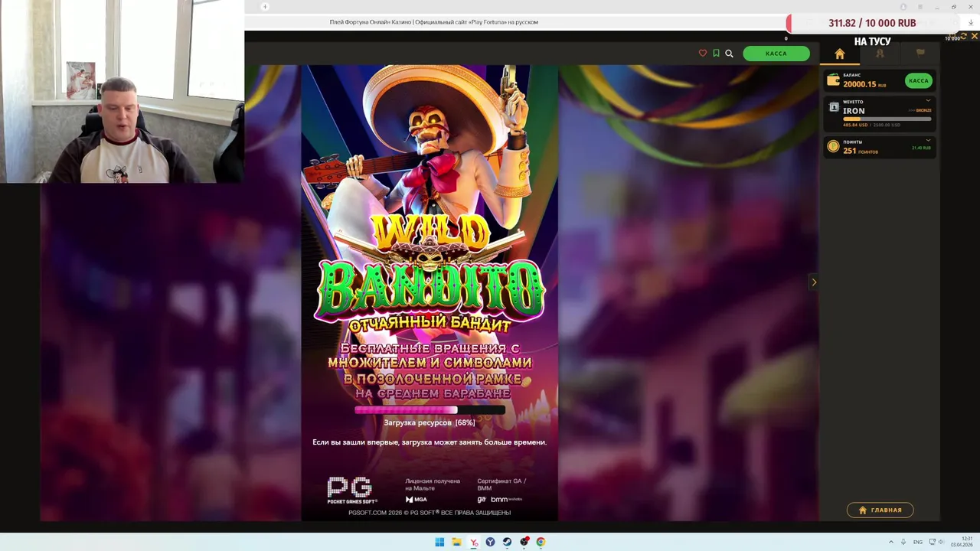Screen dimensions: 980x551
Task: Click the green bookmark icon in the casino header
Action: click(716, 53)
